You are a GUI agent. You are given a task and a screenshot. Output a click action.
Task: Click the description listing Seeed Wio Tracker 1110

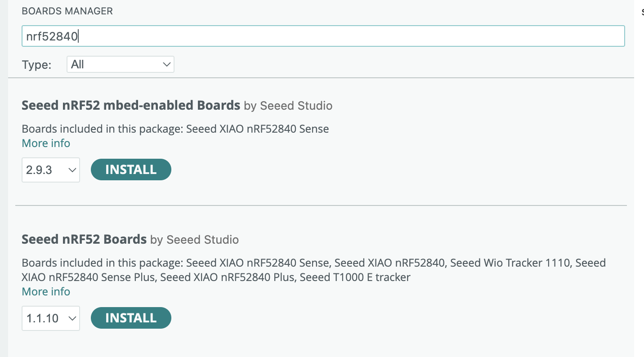click(x=313, y=270)
